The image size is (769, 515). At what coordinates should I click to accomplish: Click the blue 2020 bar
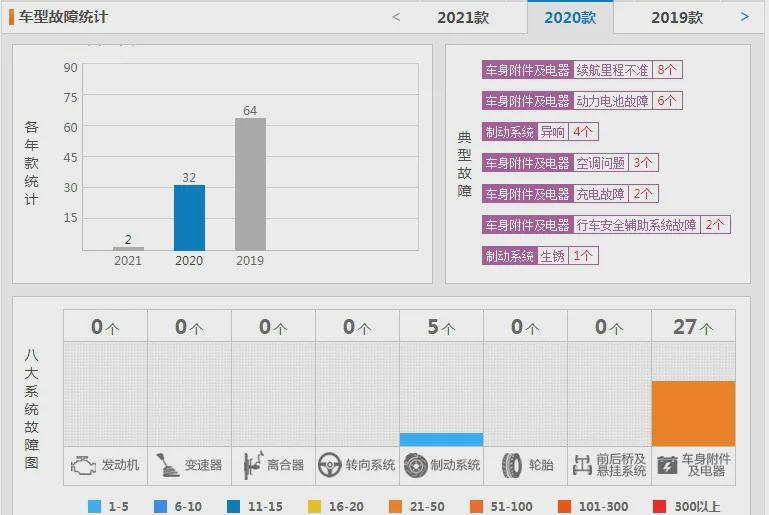coord(189,218)
